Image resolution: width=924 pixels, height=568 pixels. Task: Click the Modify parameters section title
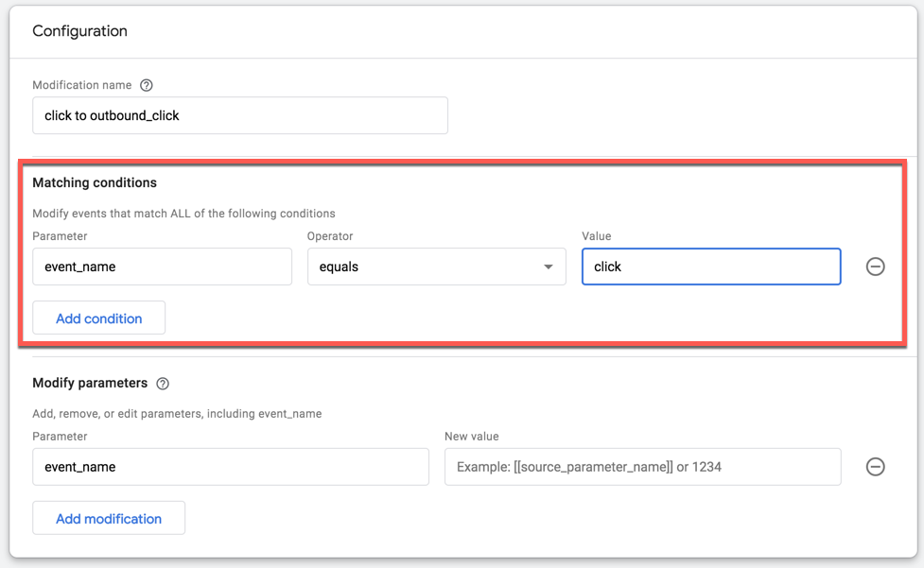(x=90, y=383)
